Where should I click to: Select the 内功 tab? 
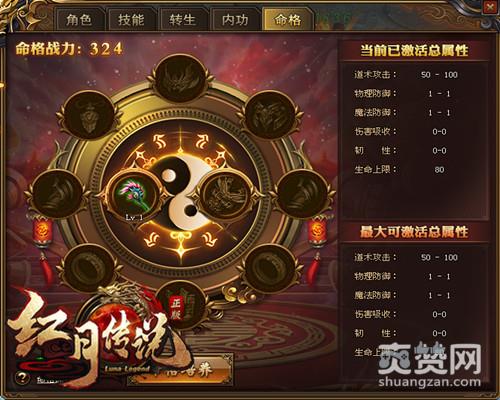(235, 20)
